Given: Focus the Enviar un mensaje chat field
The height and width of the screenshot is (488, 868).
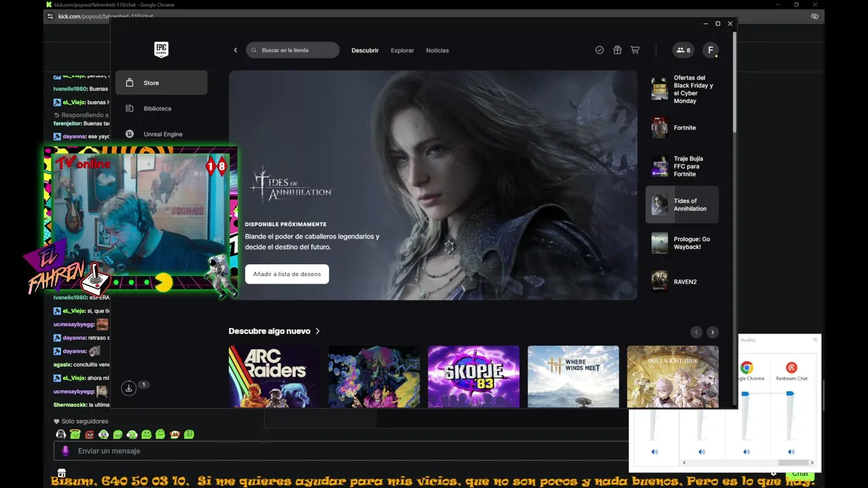Looking at the screenshot, I should point(341,451).
